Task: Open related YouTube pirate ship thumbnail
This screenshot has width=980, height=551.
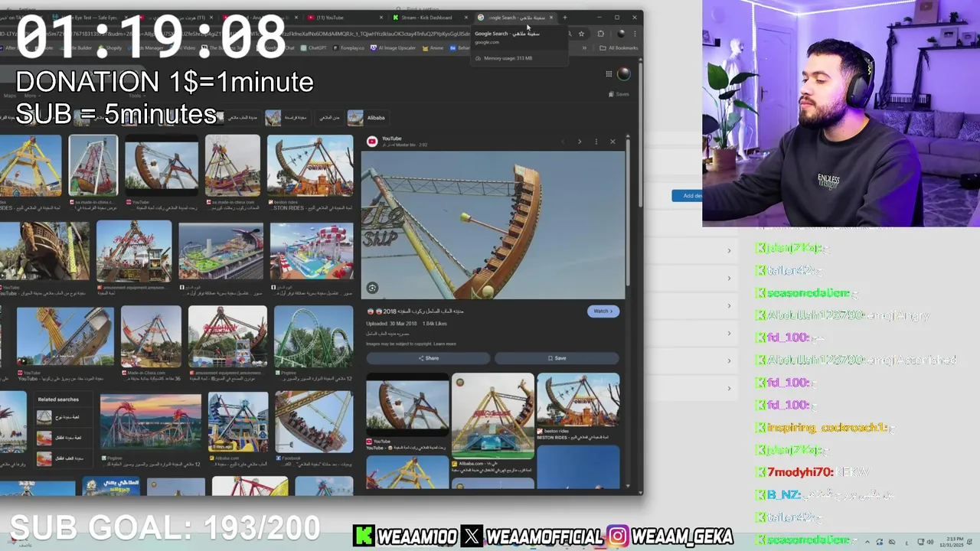Action: (x=407, y=406)
